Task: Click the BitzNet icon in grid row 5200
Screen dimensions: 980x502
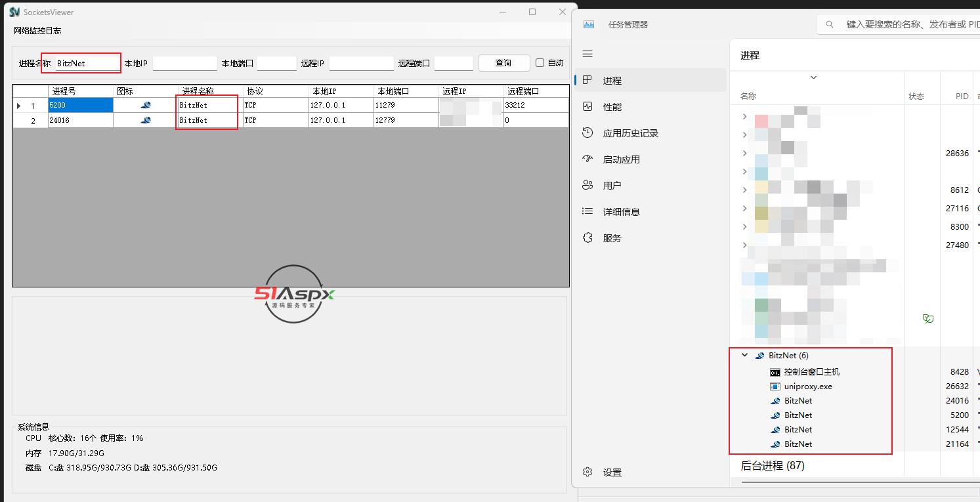Action: [x=146, y=105]
